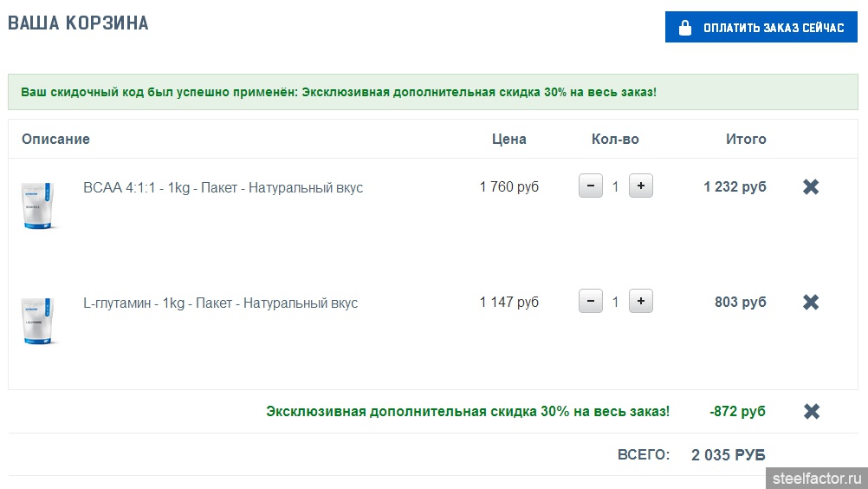Click the steelfactor.ru watermark
The image size is (868, 489).
[817, 478]
